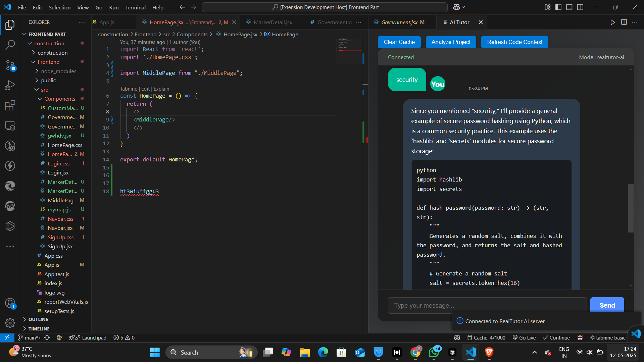Open the Customize Layout control
This screenshot has width=644, height=362.
pos(548,7)
